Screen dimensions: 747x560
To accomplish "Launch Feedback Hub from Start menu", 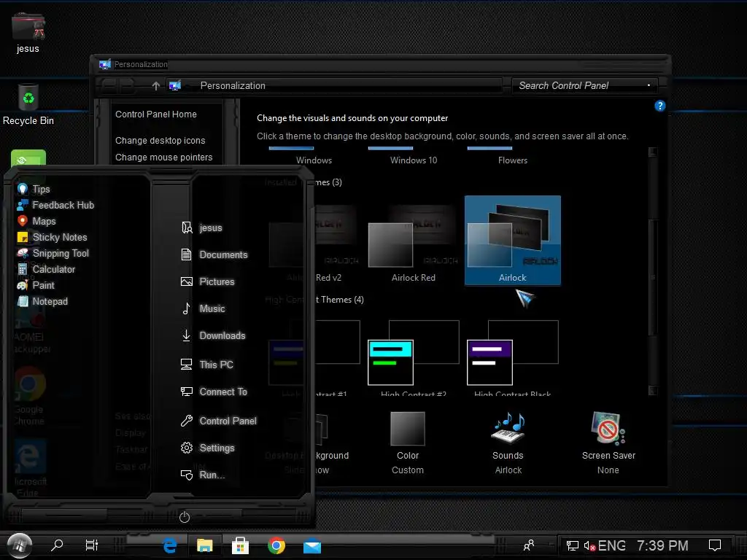I will point(55,205).
